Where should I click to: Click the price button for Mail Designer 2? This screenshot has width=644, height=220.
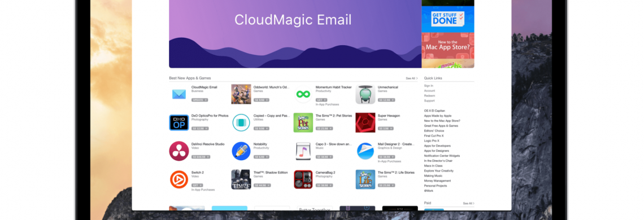coord(386,157)
